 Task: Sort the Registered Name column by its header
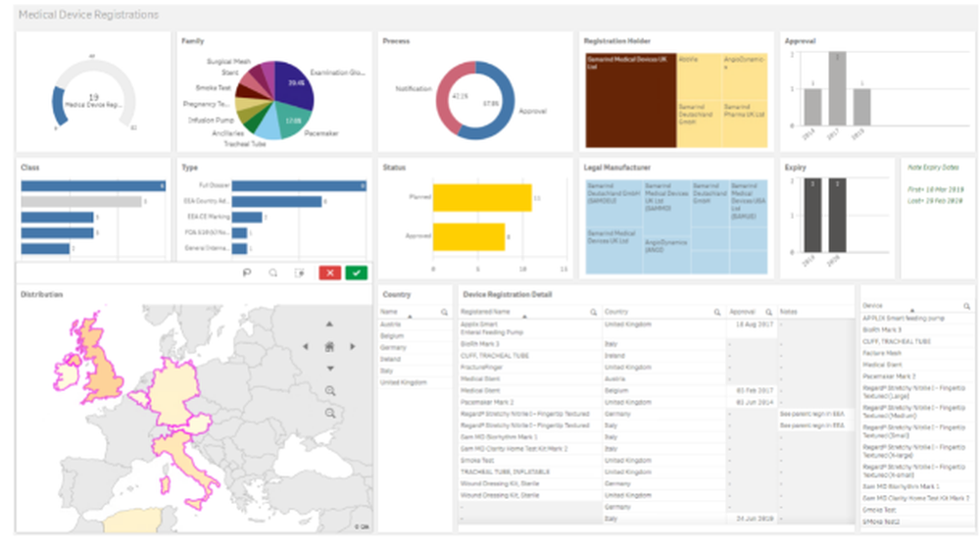pos(486,312)
